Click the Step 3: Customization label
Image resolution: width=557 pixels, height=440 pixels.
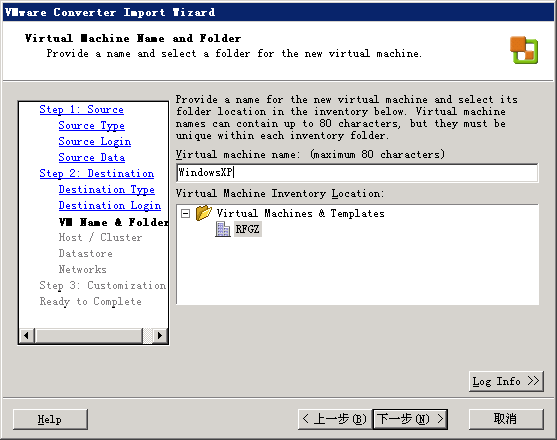point(103,285)
